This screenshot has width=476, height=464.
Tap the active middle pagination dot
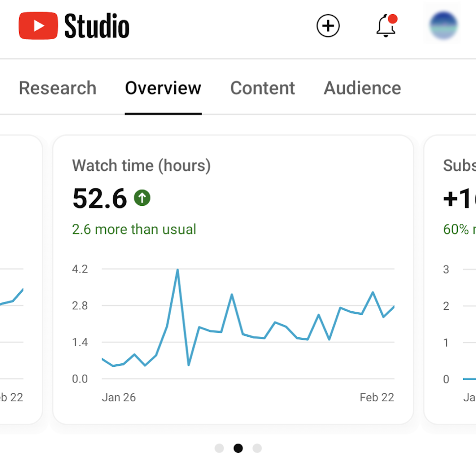click(238, 448)
